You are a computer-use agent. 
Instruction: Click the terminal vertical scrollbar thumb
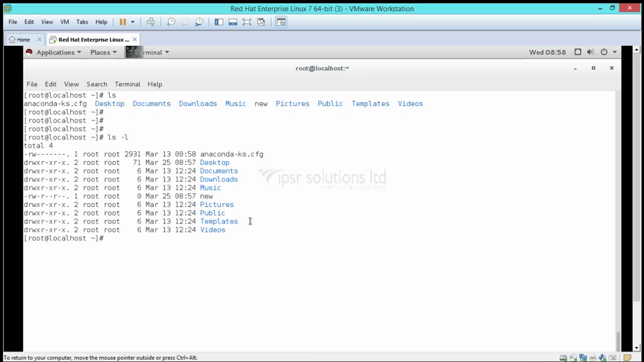point(618,341)
